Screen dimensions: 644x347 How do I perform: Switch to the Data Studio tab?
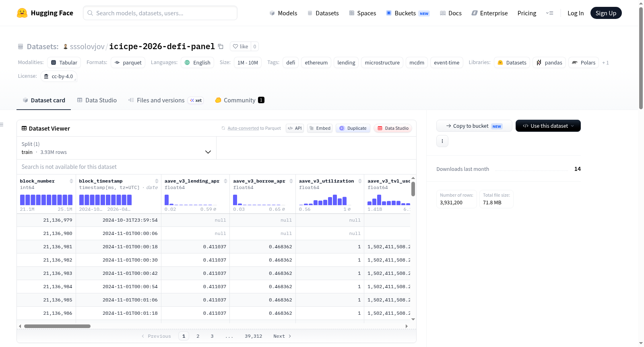pyautogui.click(x=97, y=100)
